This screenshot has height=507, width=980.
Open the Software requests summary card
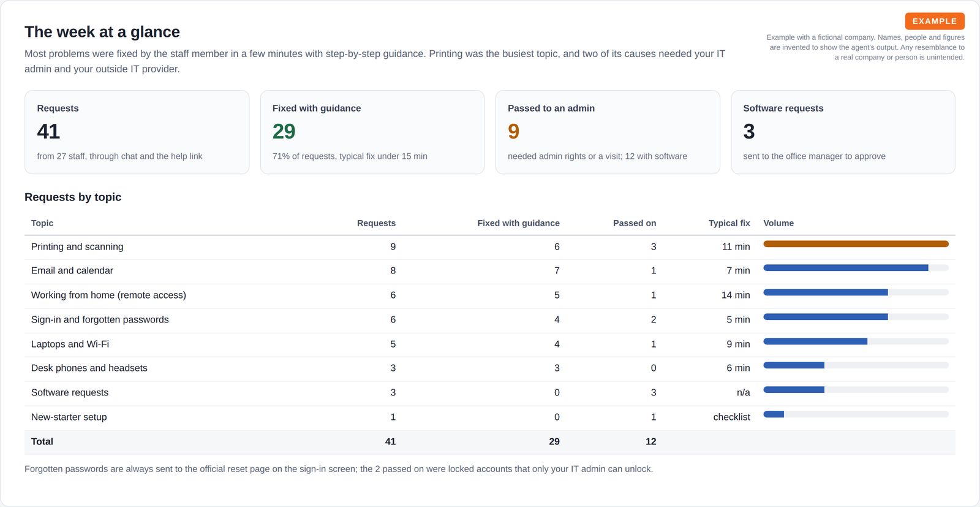pos(843,132)
